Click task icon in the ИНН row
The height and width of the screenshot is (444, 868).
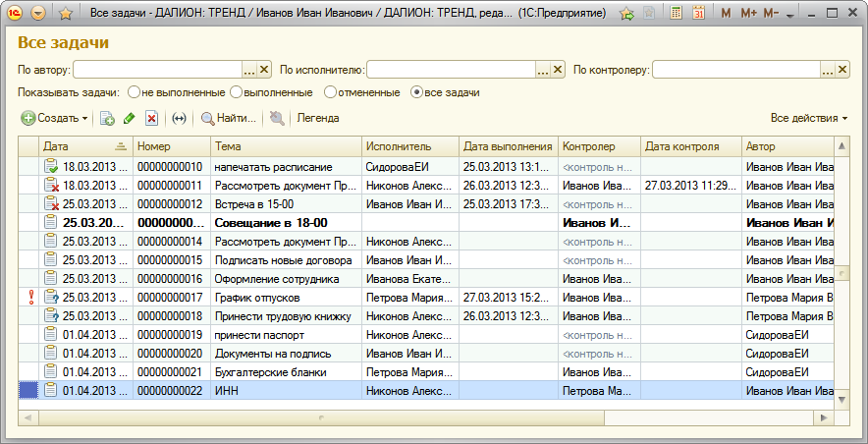(50, 390)
